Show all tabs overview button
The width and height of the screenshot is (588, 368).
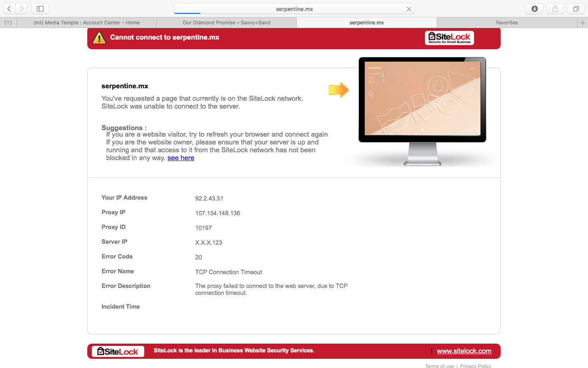[576, 9]
